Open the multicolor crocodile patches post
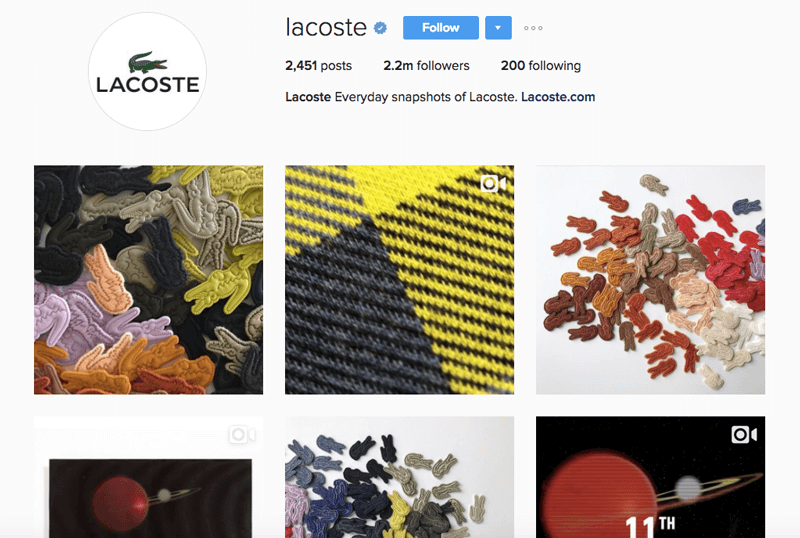Image resolution: width=800 pixels, height=538 pixels. (x=148, y=280)
